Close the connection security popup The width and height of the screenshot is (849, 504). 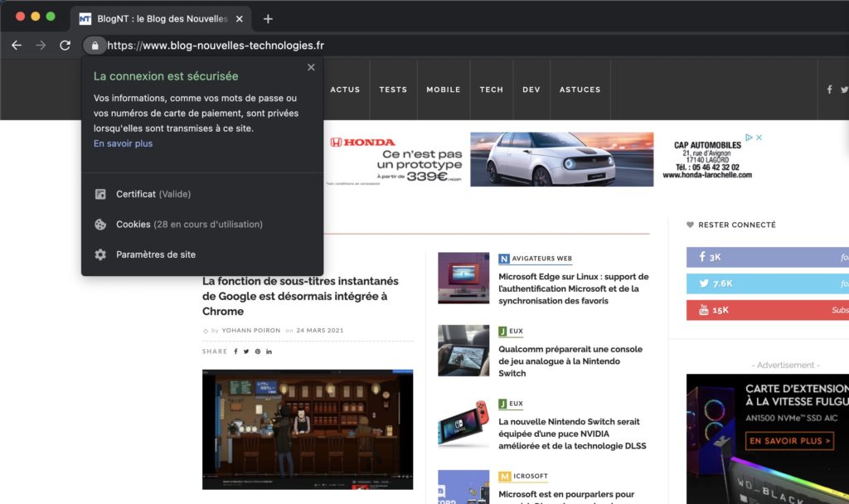pyautogui.click(x=311, y=67)
